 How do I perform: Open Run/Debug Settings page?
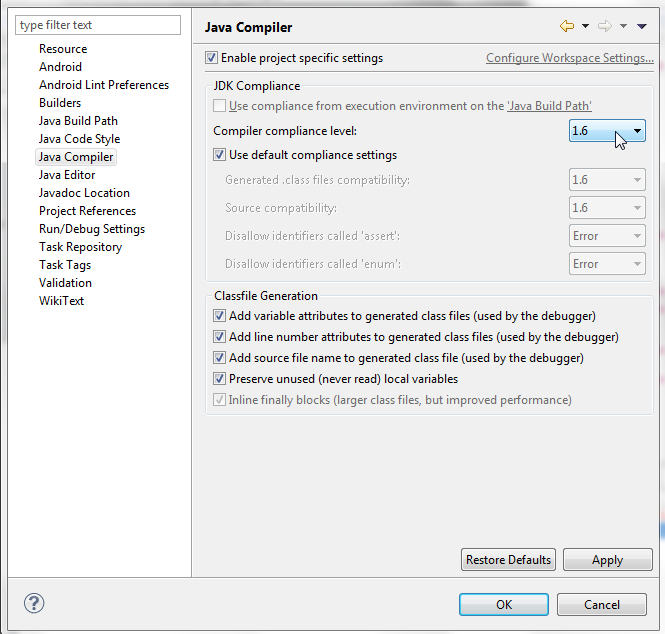click(92, 229)
